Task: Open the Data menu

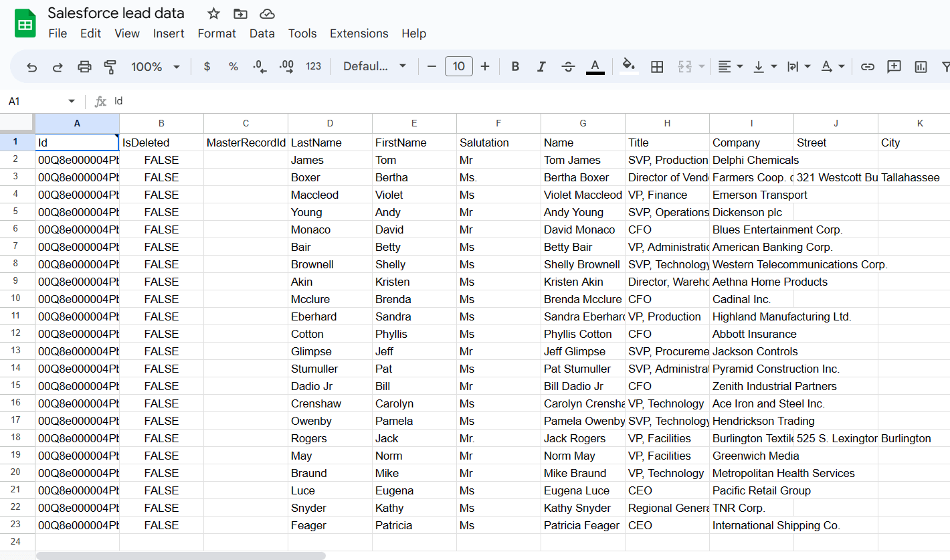Action: [x=262, y=33]
